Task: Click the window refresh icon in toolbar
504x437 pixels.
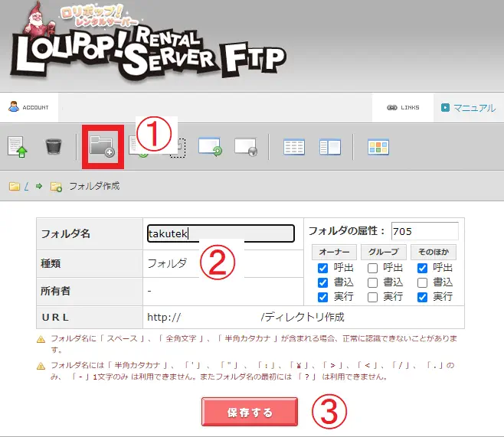Action: [x=209, y=146]
